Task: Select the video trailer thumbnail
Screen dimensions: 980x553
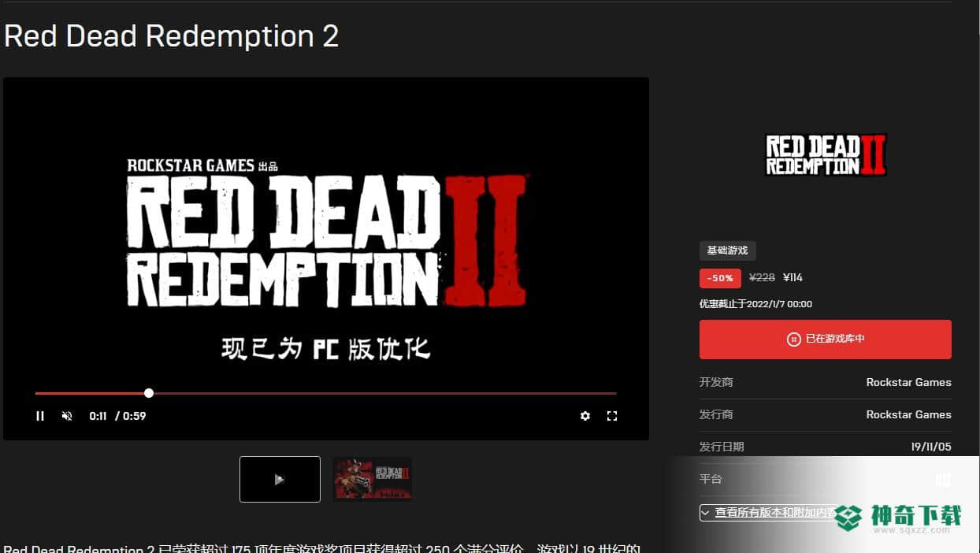Action: click(x=280, y=479)
